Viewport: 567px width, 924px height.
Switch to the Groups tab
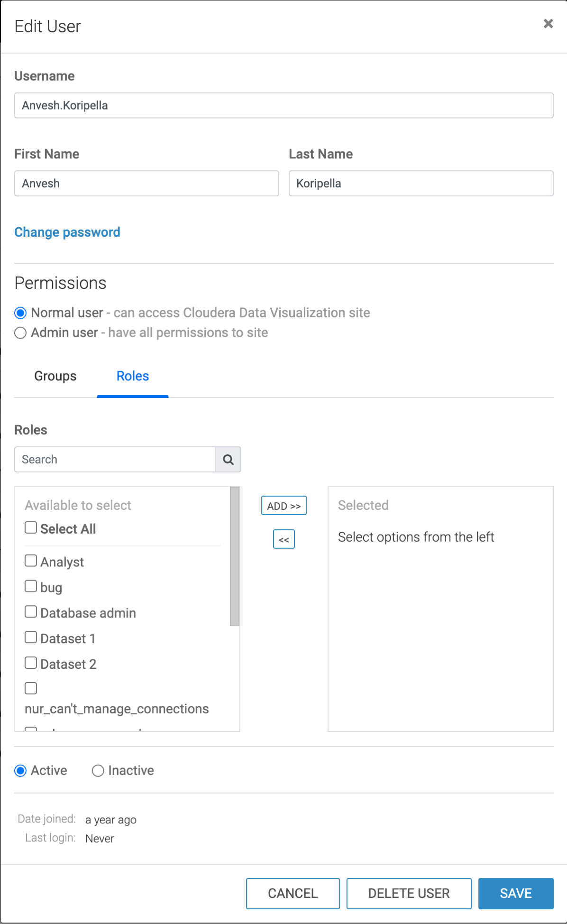tap(55, 376)
